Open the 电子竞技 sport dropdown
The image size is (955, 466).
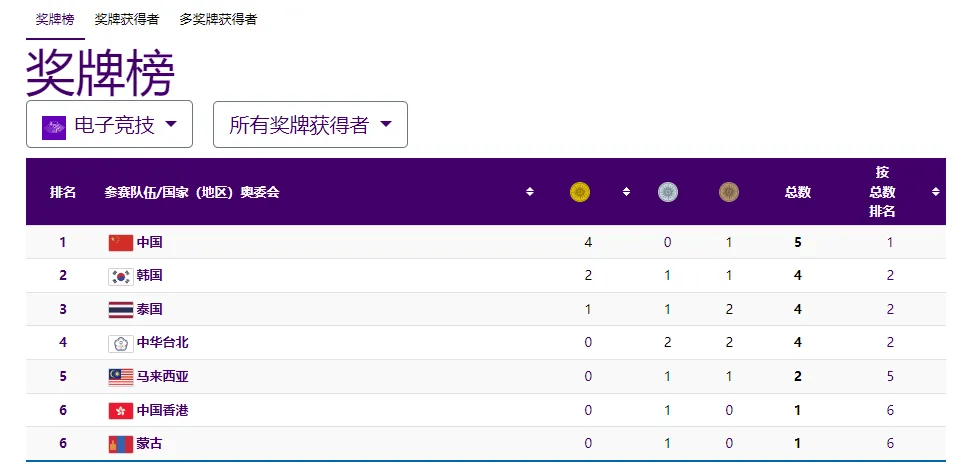[110, 124]
